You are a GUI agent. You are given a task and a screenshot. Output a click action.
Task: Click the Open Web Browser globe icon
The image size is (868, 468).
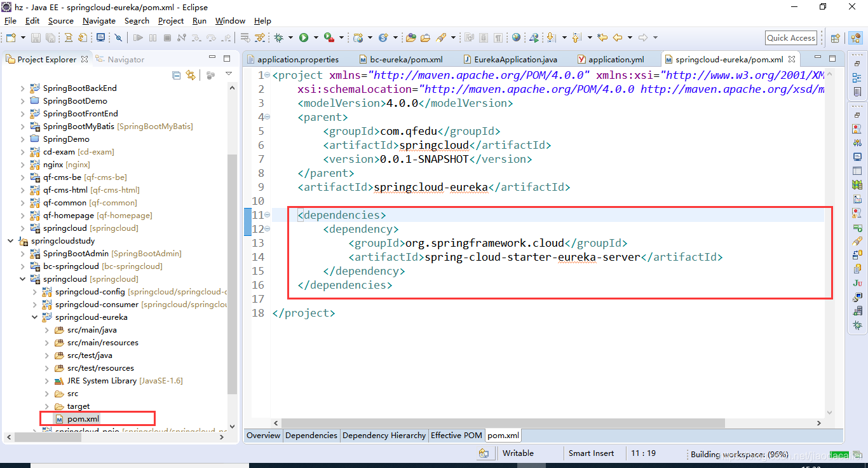coord(516,37)
